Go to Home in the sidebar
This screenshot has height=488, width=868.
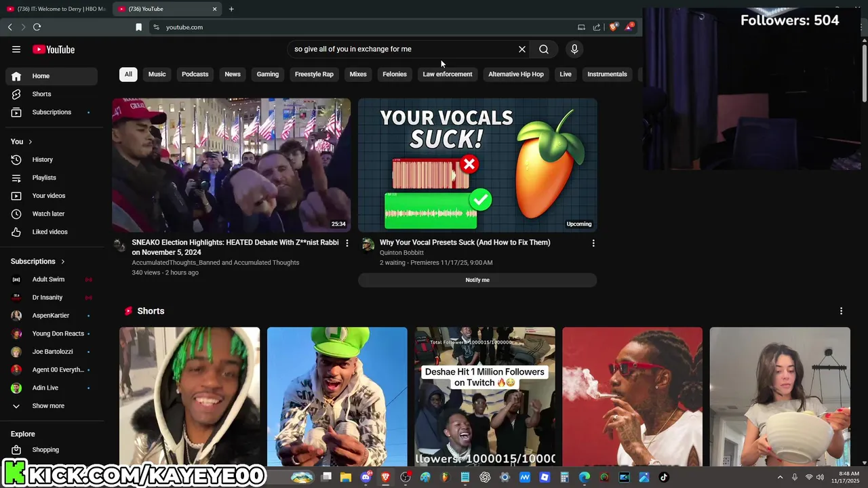tap(52, 76)
